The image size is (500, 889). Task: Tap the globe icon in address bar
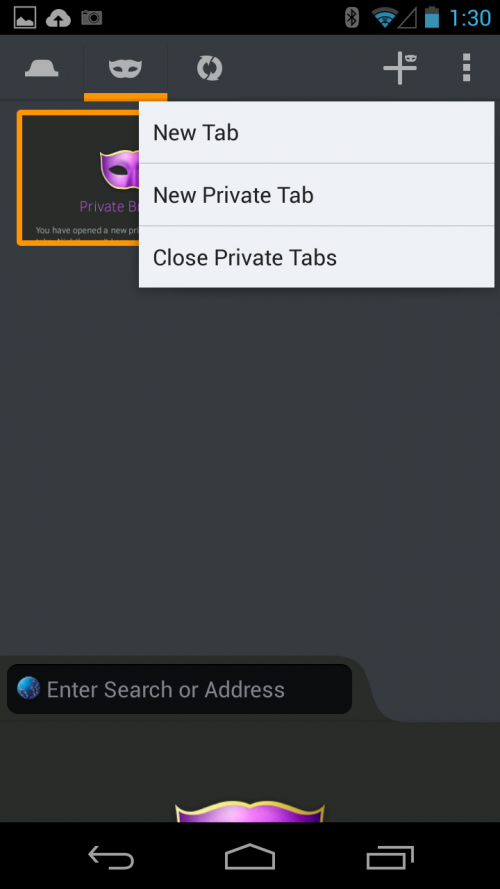tap(28, 688)
